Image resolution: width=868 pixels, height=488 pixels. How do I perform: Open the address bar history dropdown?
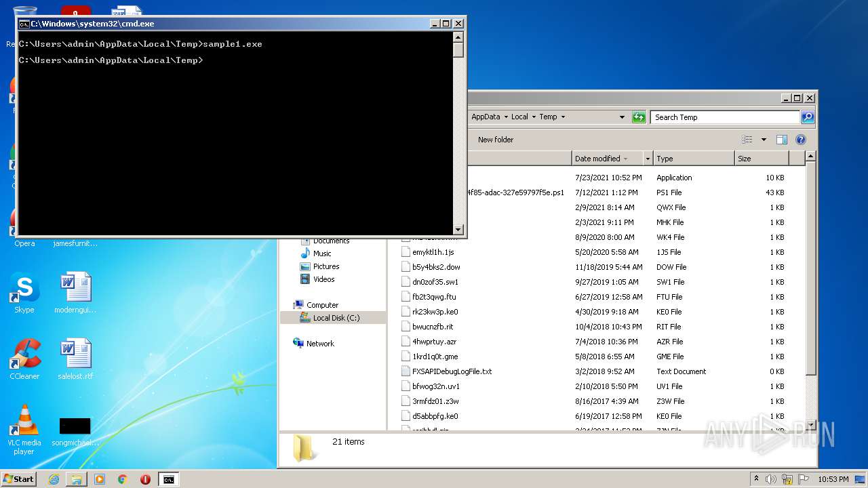(622, 117)
